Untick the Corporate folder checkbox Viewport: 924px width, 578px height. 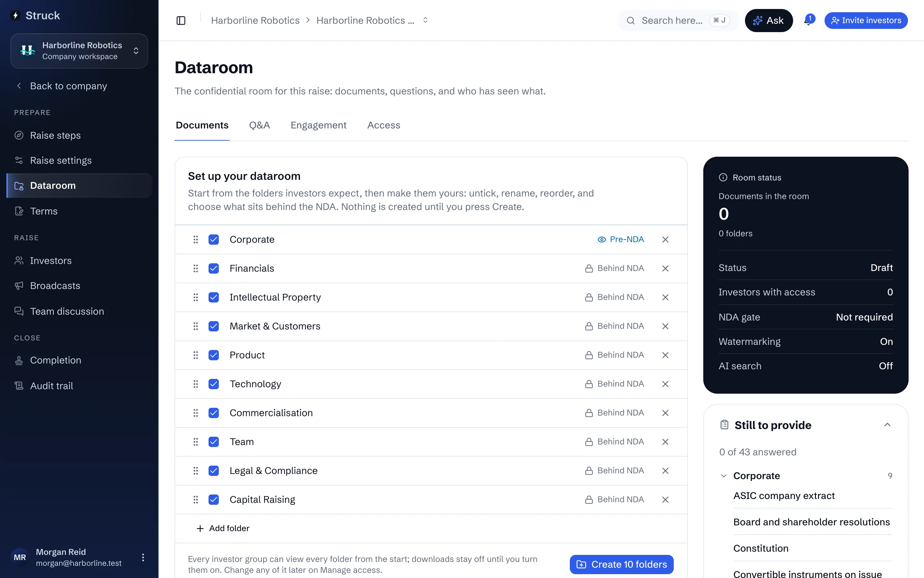coord(214,240)
